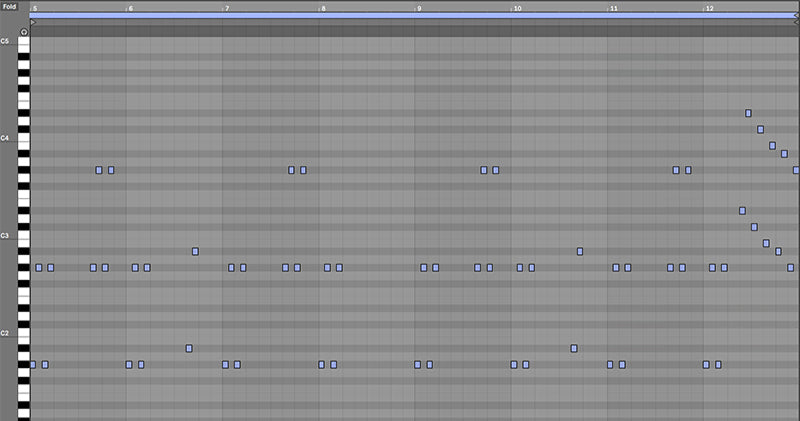Select the blue loop brace bar
This screenshot has height=421, width=800.
pyautogui.click(x=414, y=16)
